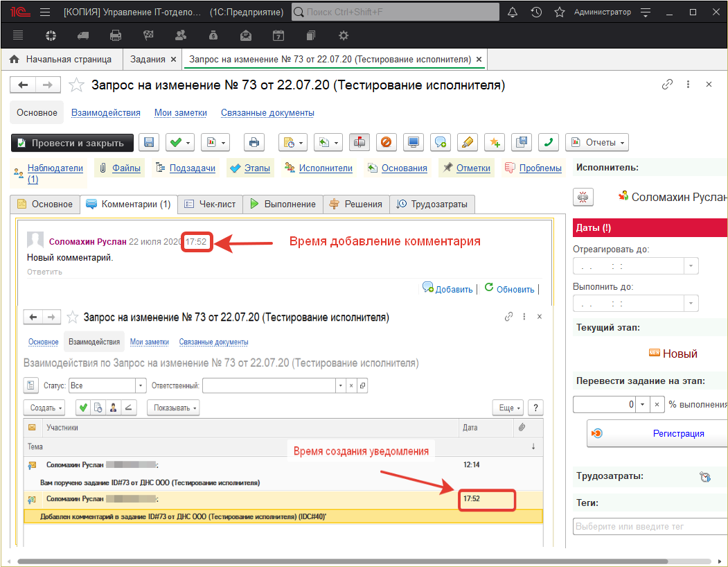Screen dimensions: 728x567
Task: Open the Отчеты dropdown button
Action: 596,142
